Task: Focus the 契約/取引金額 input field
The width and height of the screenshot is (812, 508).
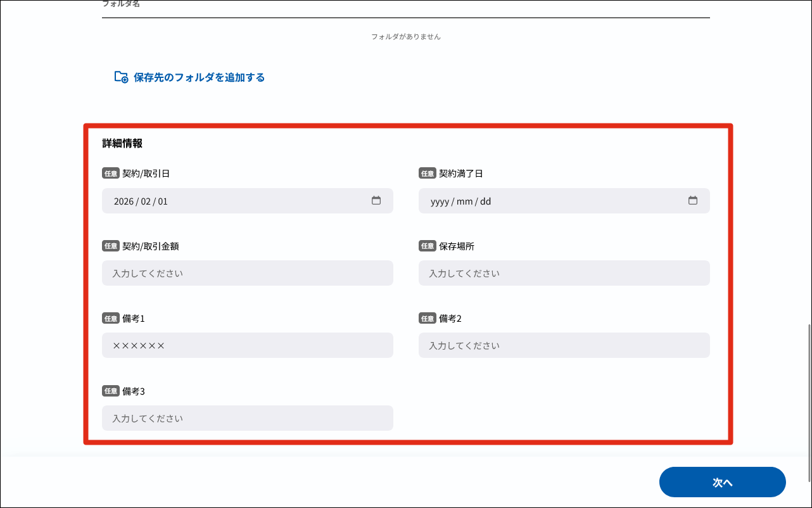Action: pyautogui.click(x=247, y=274)
